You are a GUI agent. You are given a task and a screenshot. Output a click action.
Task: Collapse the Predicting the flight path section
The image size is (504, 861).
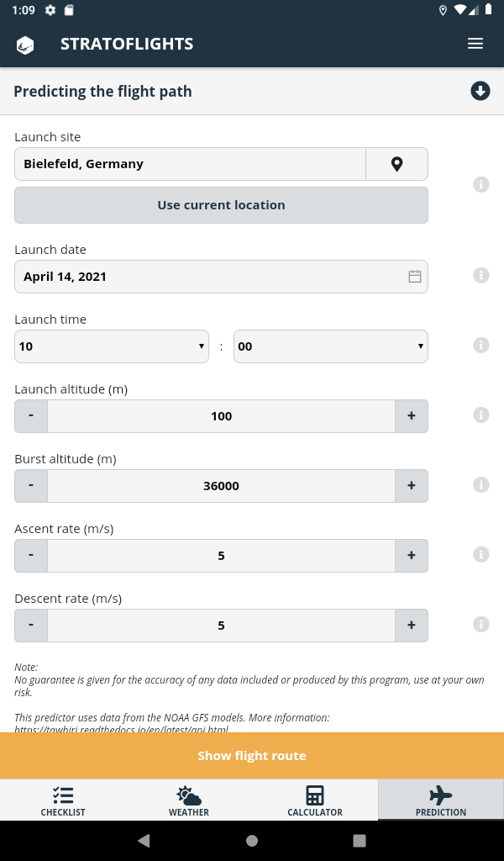coord(480,91)
